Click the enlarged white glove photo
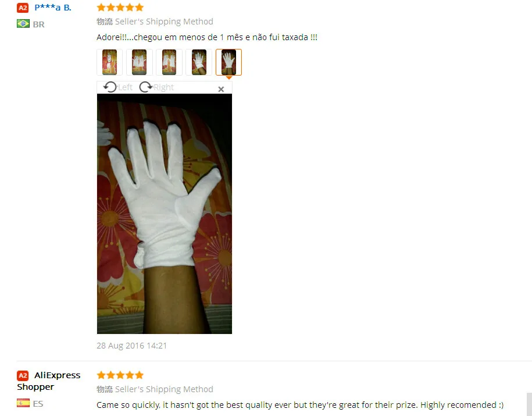The width and height of the screenshot is (532, 416). click(165, 214)
